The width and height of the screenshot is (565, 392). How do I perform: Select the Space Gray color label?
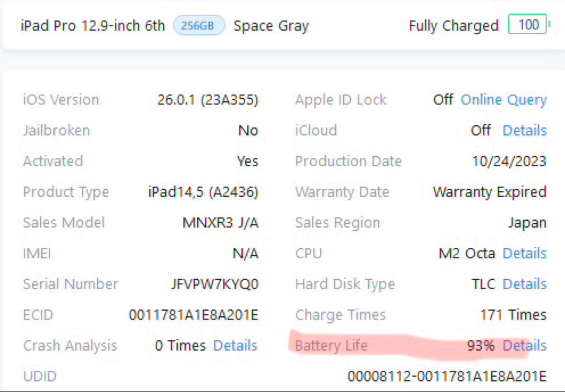(271, 26)
